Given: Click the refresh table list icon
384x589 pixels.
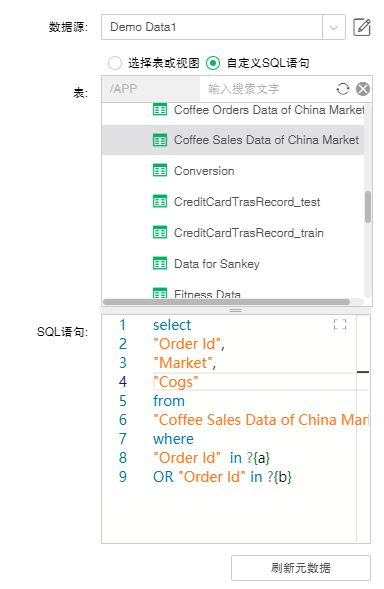Looking at the screenshot, I should pos(342,89).
